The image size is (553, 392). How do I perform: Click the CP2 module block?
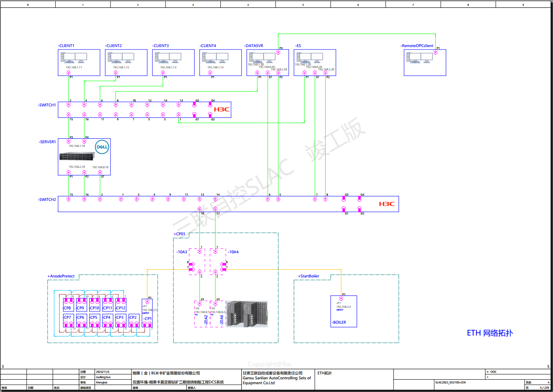click(x=134, y=320)
